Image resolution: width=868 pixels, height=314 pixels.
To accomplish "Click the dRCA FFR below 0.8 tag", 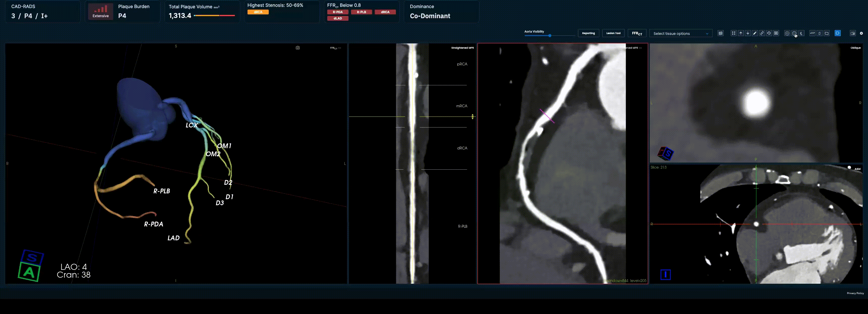I will click(385, 12).
